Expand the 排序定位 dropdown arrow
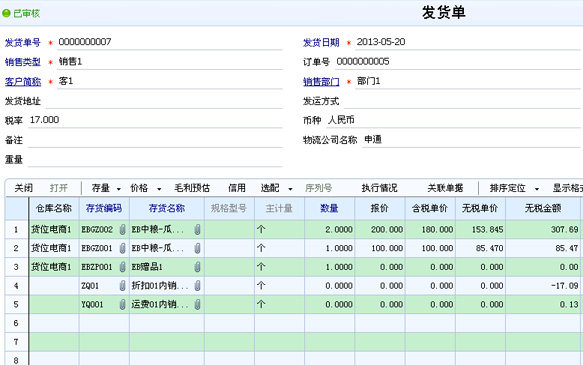The width and height of the screenshot is (583, 365). point(537,189)
